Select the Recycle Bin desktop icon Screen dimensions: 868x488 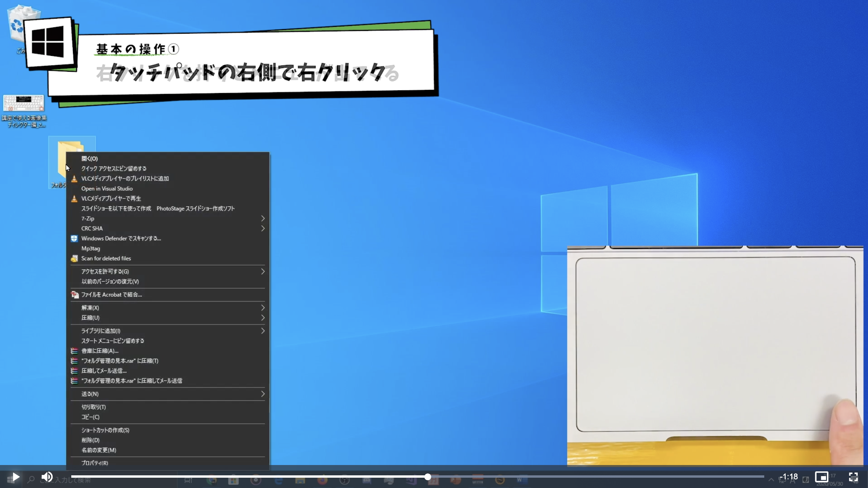point(17,28)
